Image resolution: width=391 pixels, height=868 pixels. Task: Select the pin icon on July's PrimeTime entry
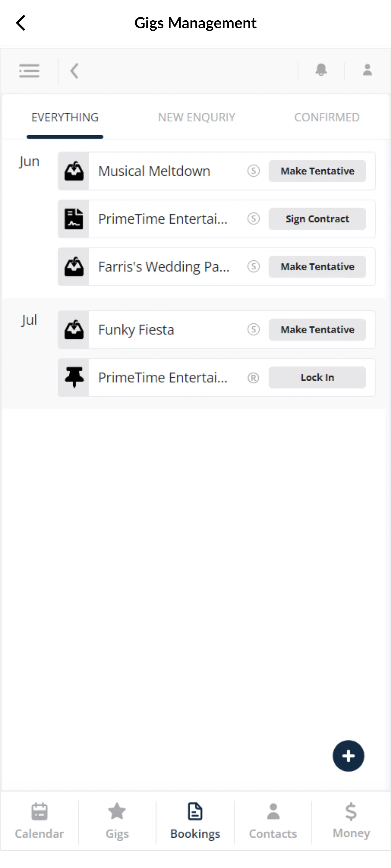[x=74, y=377]
